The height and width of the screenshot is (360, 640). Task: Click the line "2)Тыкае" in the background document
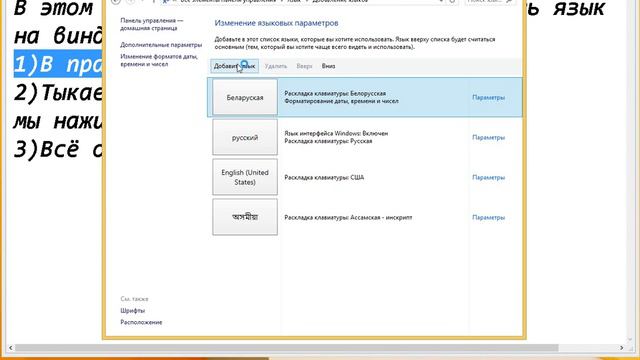click(x=58, y=93)
